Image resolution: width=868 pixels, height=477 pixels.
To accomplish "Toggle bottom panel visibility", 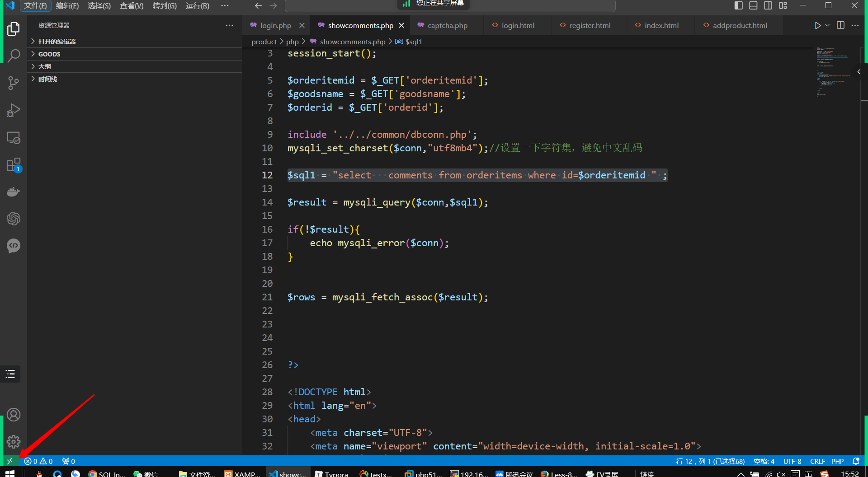I will pos(753,5).
